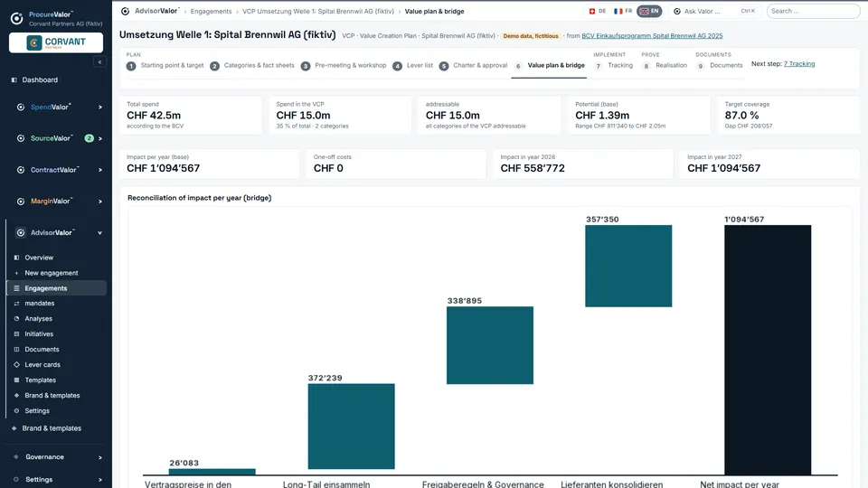Click the Vertragspreise bar labeled 26'083

pyautogui.click(x=212, y=472)
